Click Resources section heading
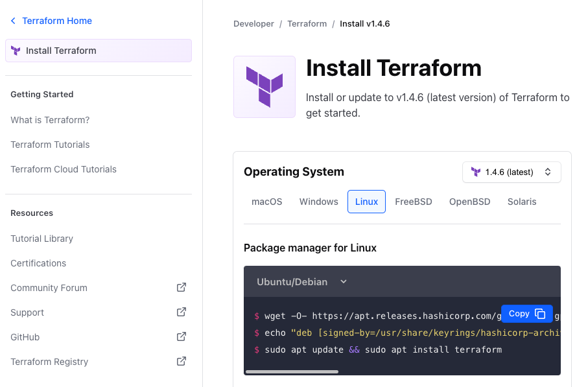This screenshot has height=387, width=588. [x=32, y=213]
